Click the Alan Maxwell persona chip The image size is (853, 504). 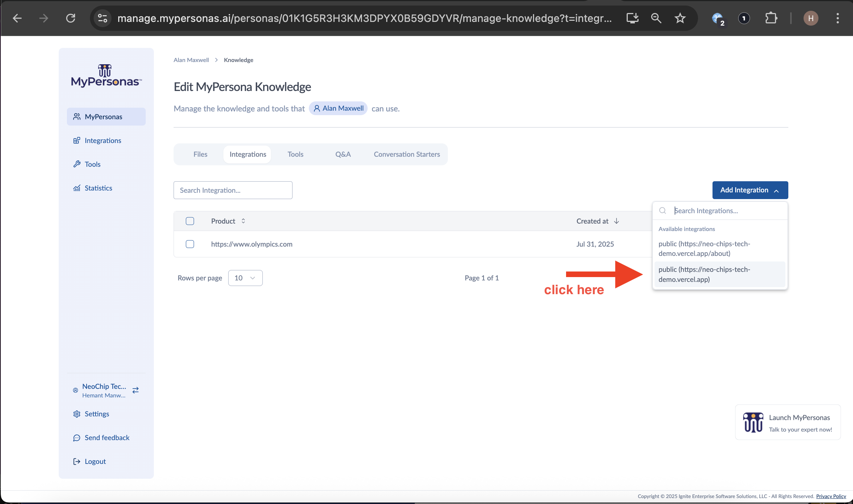coord(338,108)
